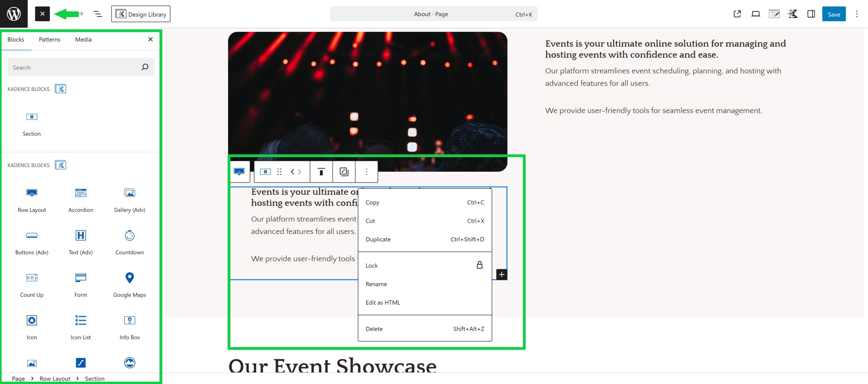Insert the Google Maps block
This screenshot has height=384, width=868.
129,283
